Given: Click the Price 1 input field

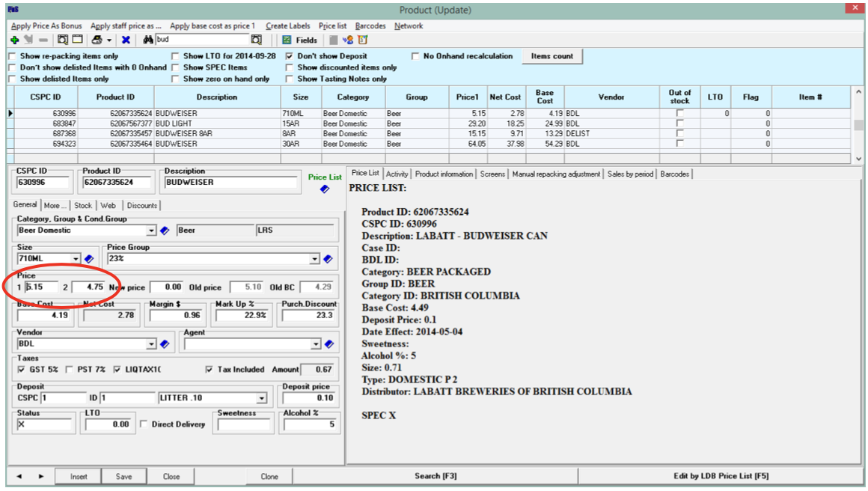Looking at the screenshot, I should [41, 287].
